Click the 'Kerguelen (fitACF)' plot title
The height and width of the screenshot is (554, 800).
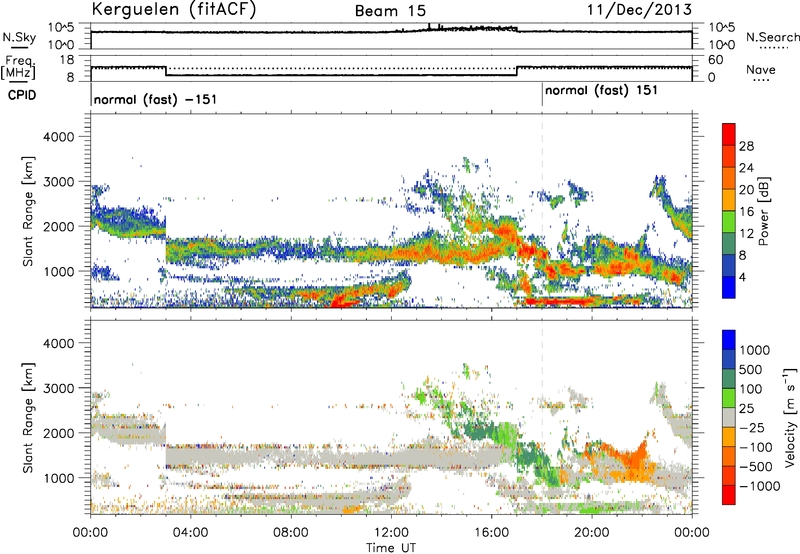(x=173, y=10)
